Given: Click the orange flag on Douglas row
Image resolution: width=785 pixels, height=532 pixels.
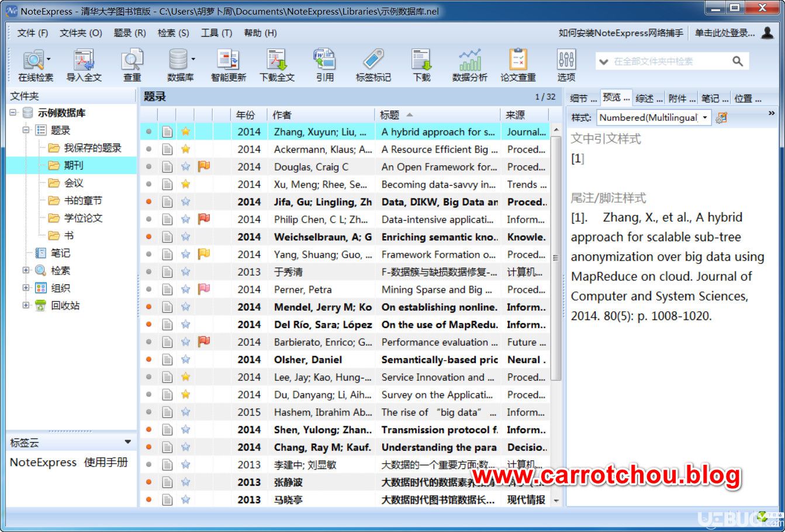Looking at the screenshot, I should pos(203,166).
